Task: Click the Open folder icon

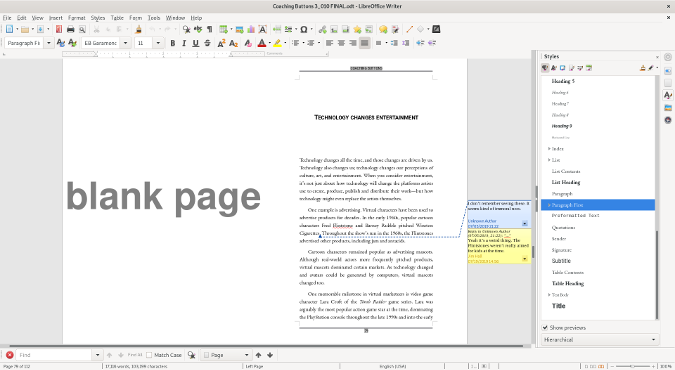Action: tap(25, 29)
